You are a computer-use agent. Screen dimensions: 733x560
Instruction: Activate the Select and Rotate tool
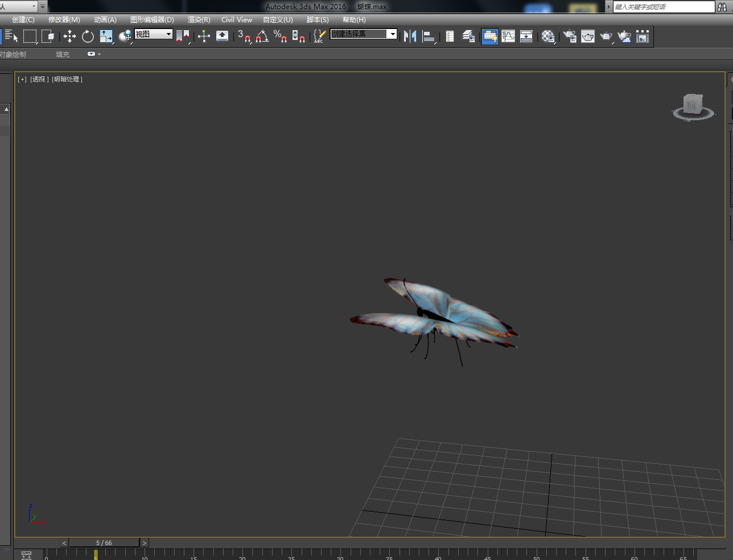click(x=88, y=36)
